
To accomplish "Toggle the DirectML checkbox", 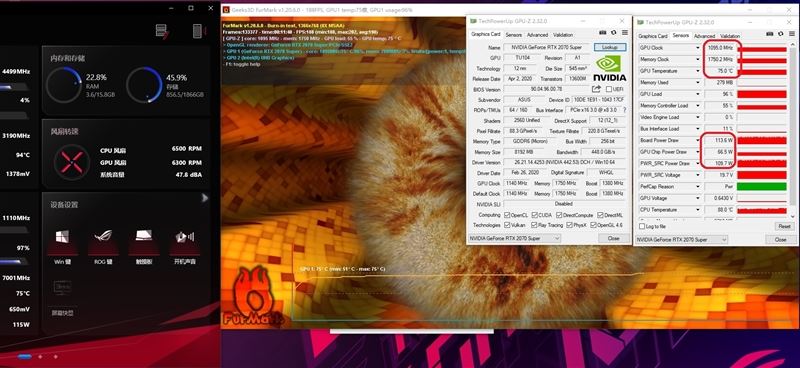I will pyautogui.click(x=600, y=215).
